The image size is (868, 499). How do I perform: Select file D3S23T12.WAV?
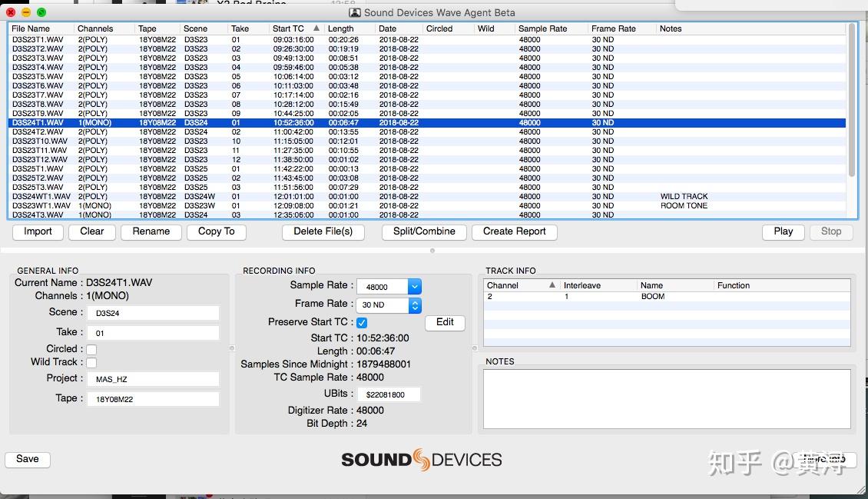(x=427, y=159)
